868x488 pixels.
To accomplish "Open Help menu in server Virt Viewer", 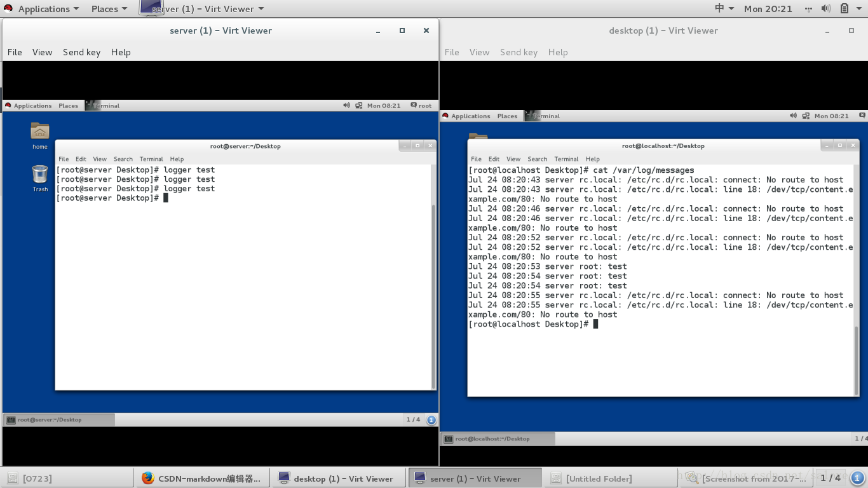I will pos(121,52).
